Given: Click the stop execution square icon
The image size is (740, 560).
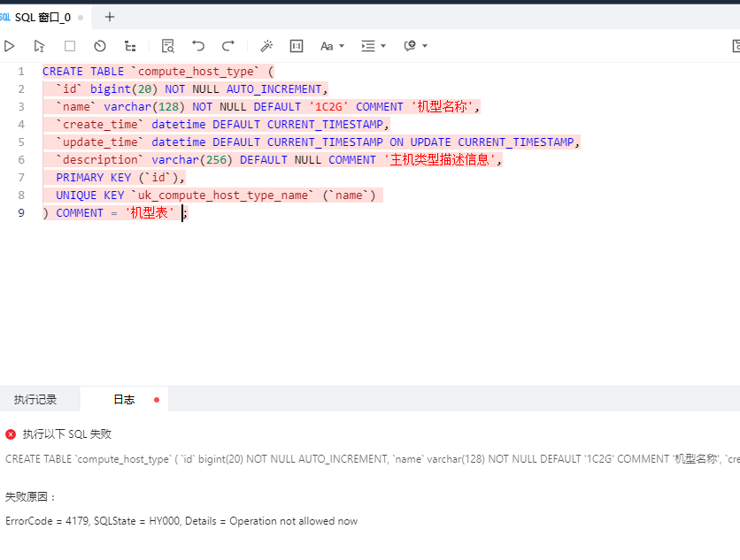Looking at the screenshot, I should pos(70,46).
